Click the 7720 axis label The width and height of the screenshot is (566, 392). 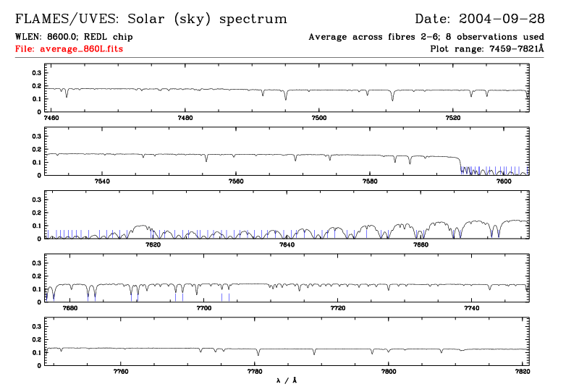click(x=338, y=308)
